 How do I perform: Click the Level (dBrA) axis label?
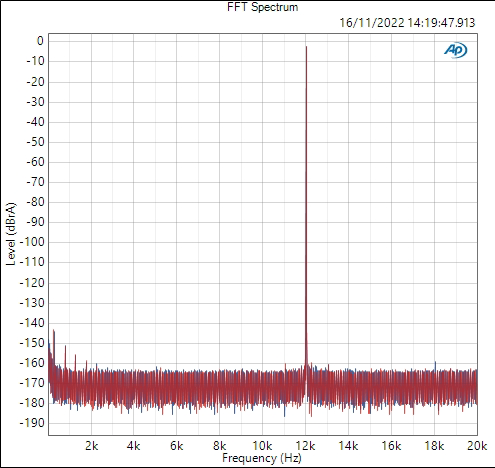coord(11,234)
